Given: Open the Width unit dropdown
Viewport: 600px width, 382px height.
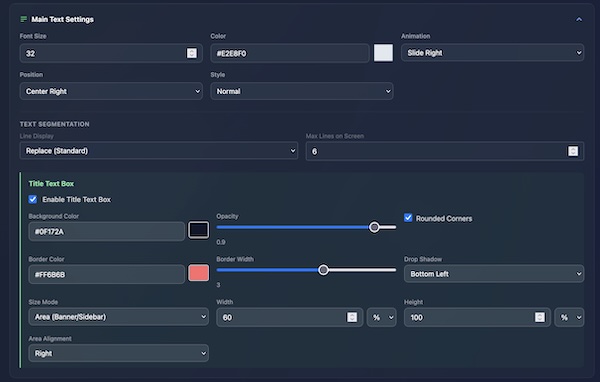Looking at the screenshot, I should pyautogui.click(x=382, y=317).
